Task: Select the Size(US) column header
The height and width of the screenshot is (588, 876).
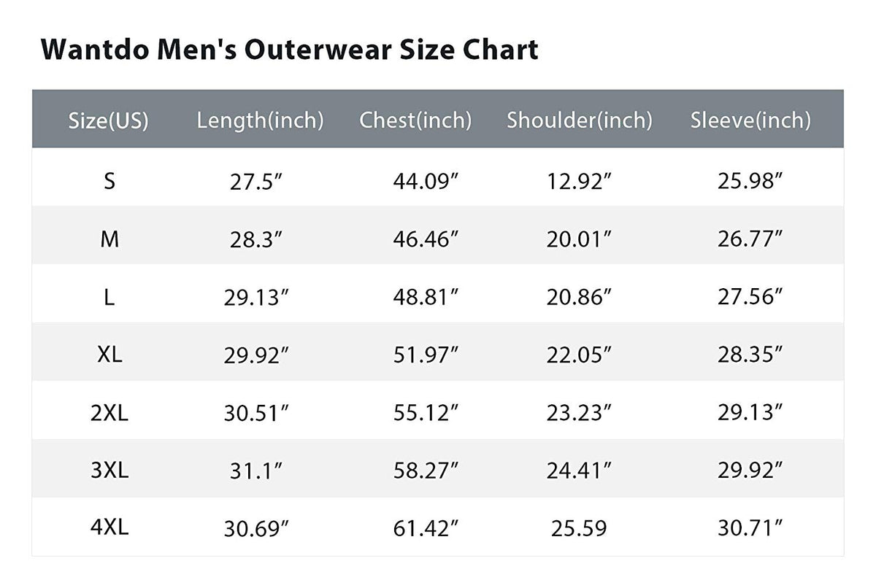Action: click(x=108, y=120)
